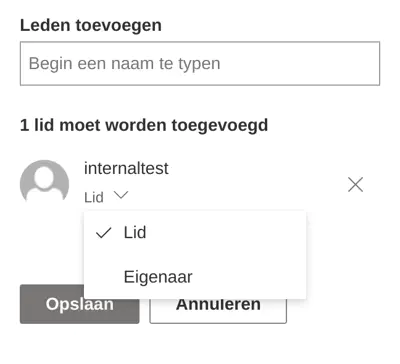Viewport: 400px width, 364px height.
Task: Click the checkmark beside the Lid option
Action: (x=104, y=233)
